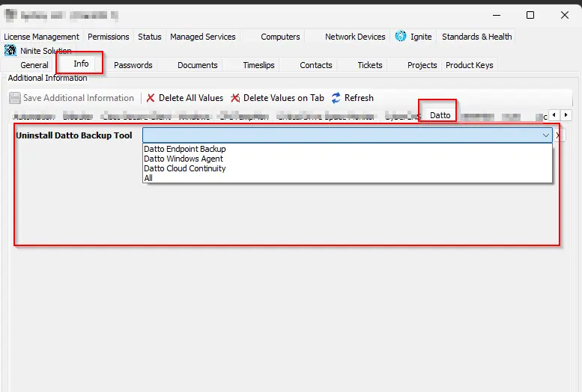Image resolution: width=582 pixels, height=392 pixels.
Task: Open the License Management tab
Action: [x=42, y=37]
